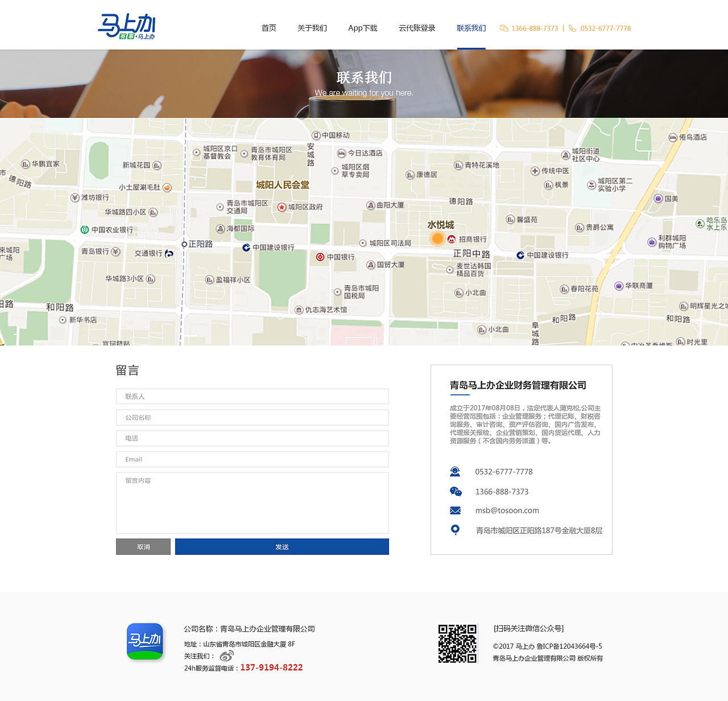Click the mobile phone icon next to 1366-888-7373
This screenshot has height=701, width=728.
pos(455,491)
